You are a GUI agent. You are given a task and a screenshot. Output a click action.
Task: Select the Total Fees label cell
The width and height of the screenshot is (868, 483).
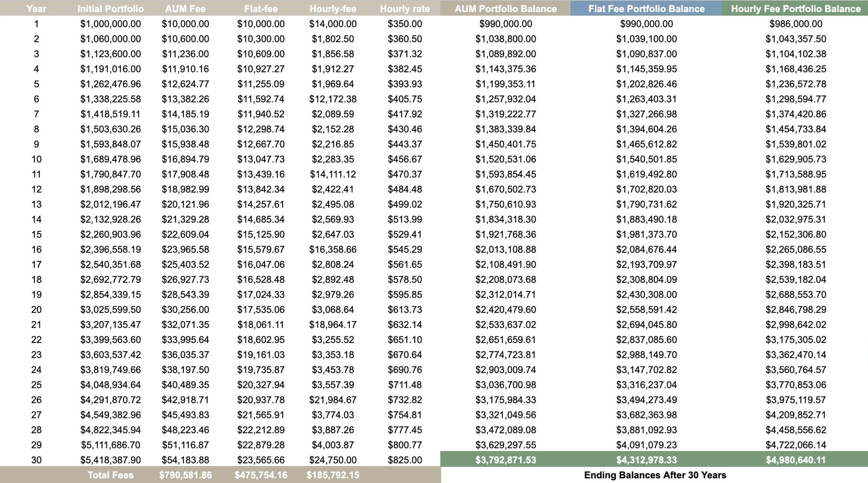click(x=110, y=475)
